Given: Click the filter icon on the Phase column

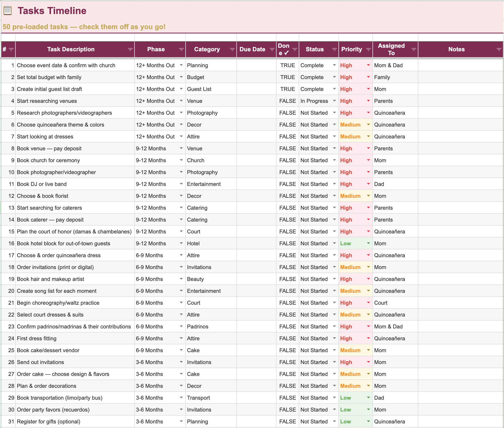Looking at the screenshot, I should tap(181, 49).
